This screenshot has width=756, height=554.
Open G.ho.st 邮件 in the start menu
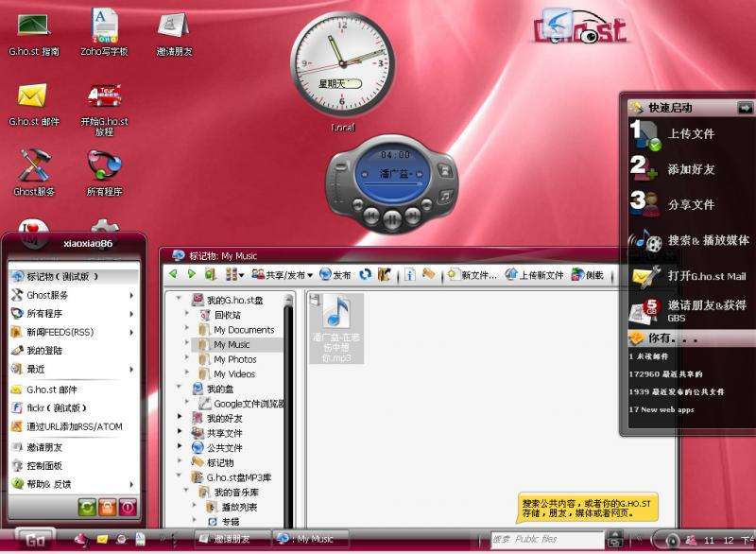tap(74, 390)
